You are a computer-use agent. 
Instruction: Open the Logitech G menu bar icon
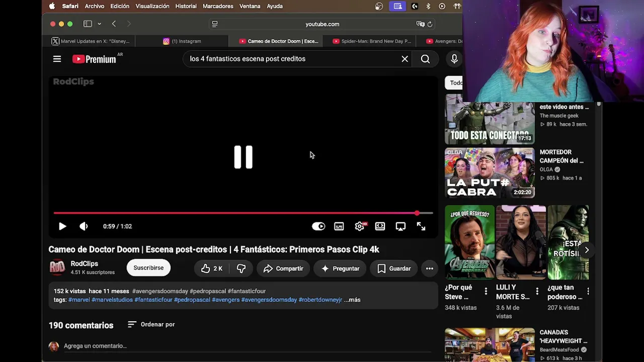pos(415,6)
